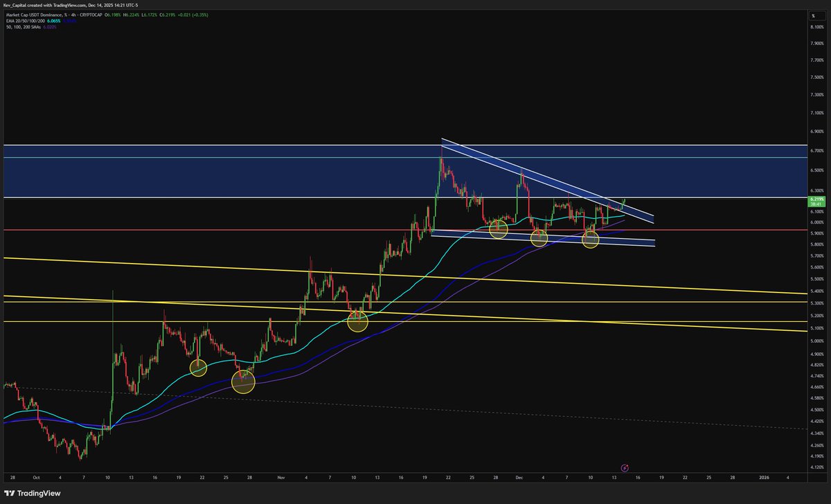Click the Dec label on the time axis

(x=519, y=478)
